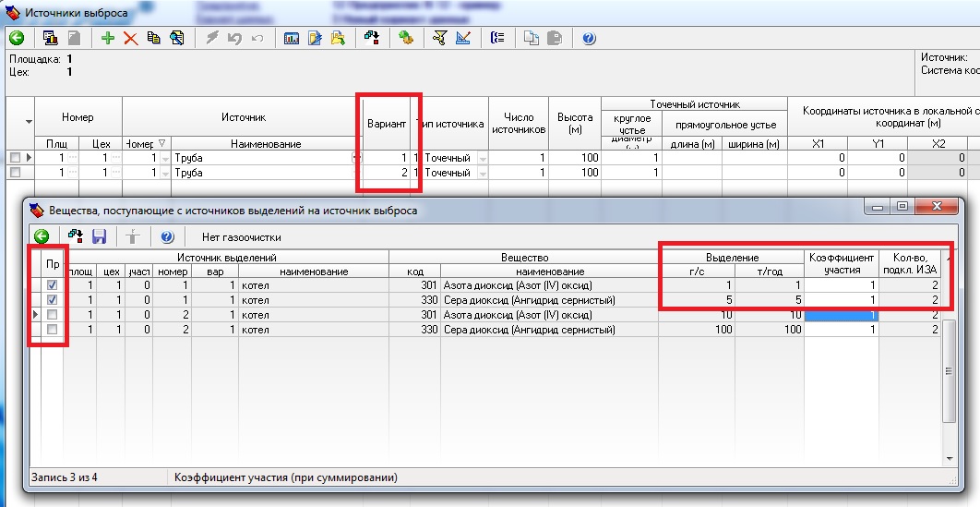The image size is (980, 507).
Task: Click the green back arrow in main toolbar
Action: tap(17, 38)
